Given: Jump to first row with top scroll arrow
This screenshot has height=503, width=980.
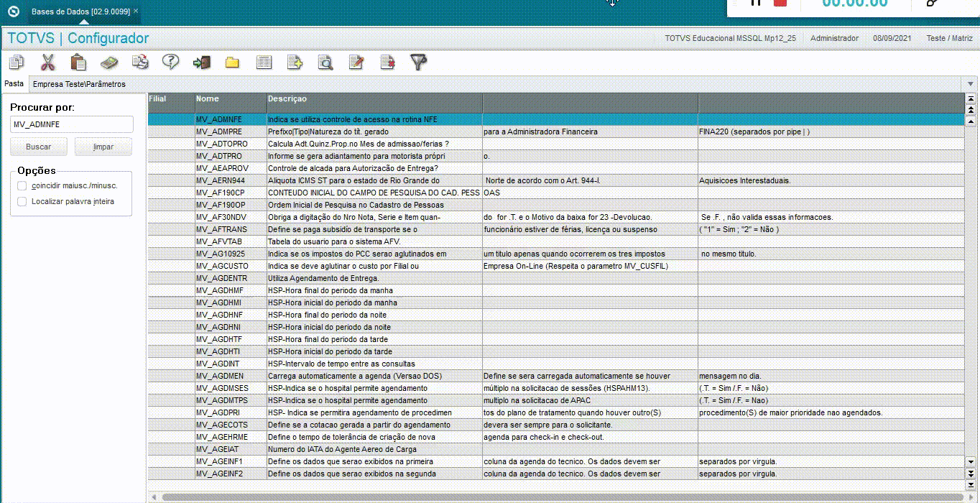Looking at the screenshot, I should [x=971, y=98].
